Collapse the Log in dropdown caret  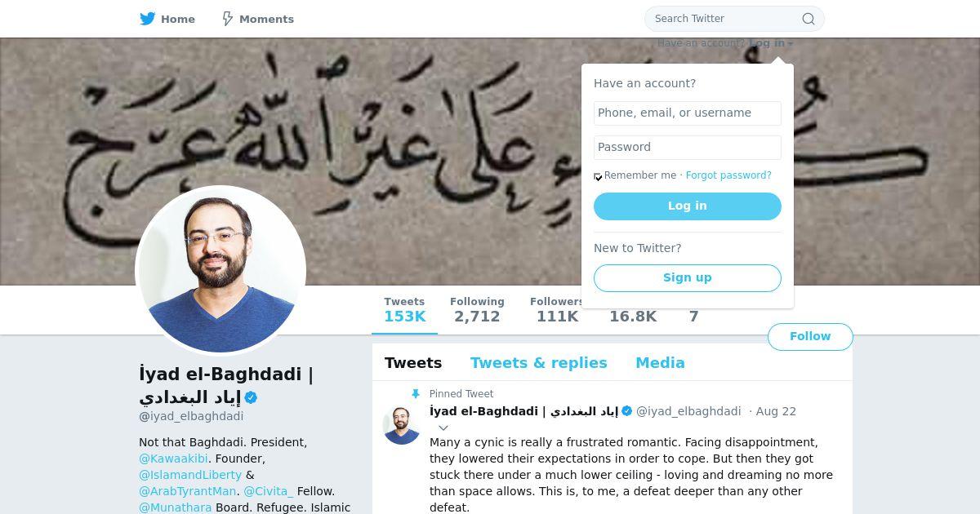791,44
